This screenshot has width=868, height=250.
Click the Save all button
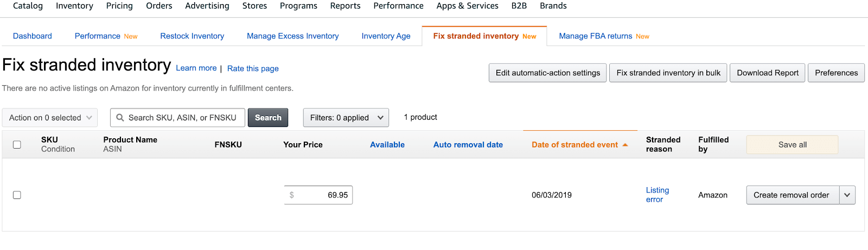(x=792, y=145)
